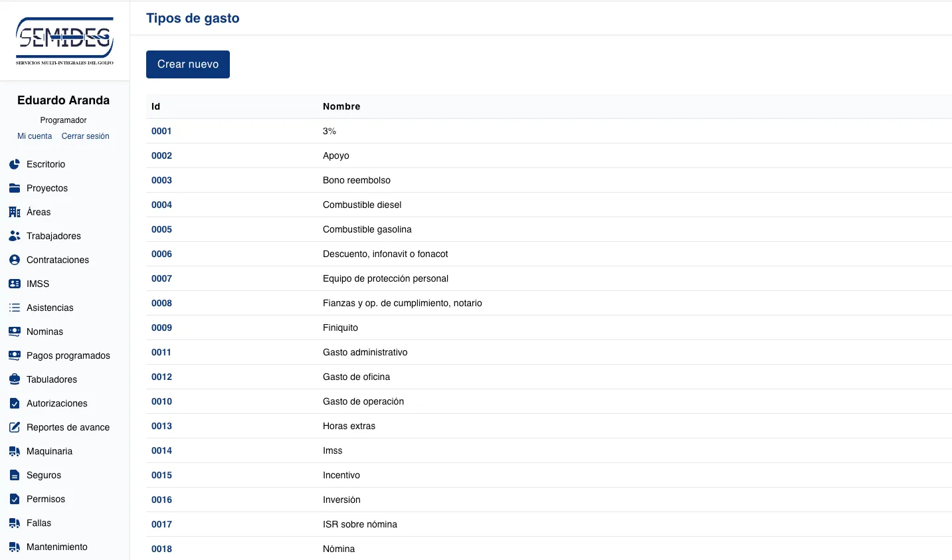This screenshot has width=952, height=560.
Task: Open expense type ID 0004
Action: click(161, 205)
